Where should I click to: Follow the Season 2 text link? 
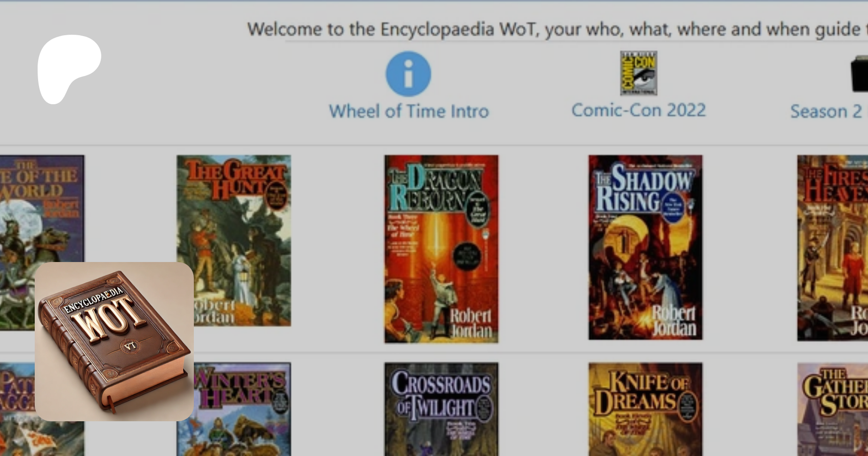826,111
